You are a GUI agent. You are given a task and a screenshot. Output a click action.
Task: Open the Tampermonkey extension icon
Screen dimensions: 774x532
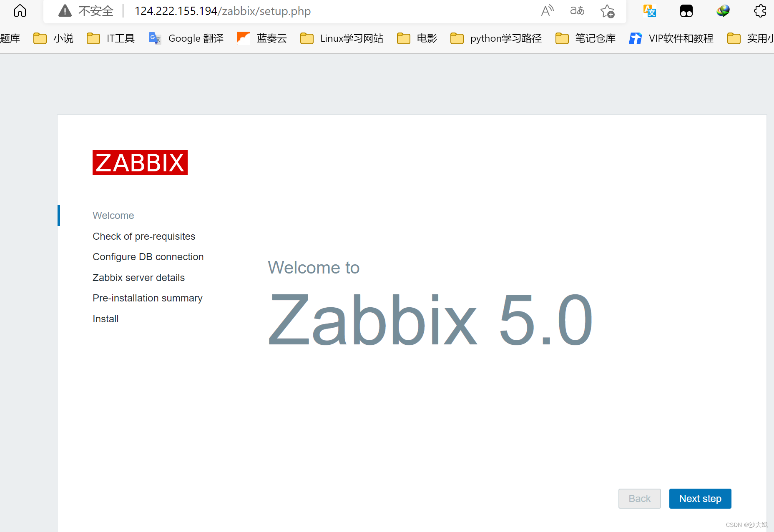click(686, 11)
